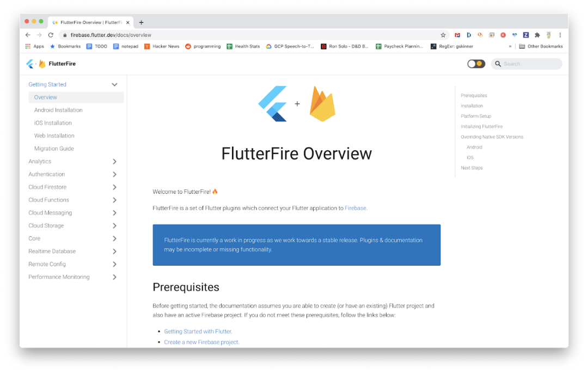This screenshot has width=588, height=374.
Task: Open a new browser tab
Action: pos(141,22)
